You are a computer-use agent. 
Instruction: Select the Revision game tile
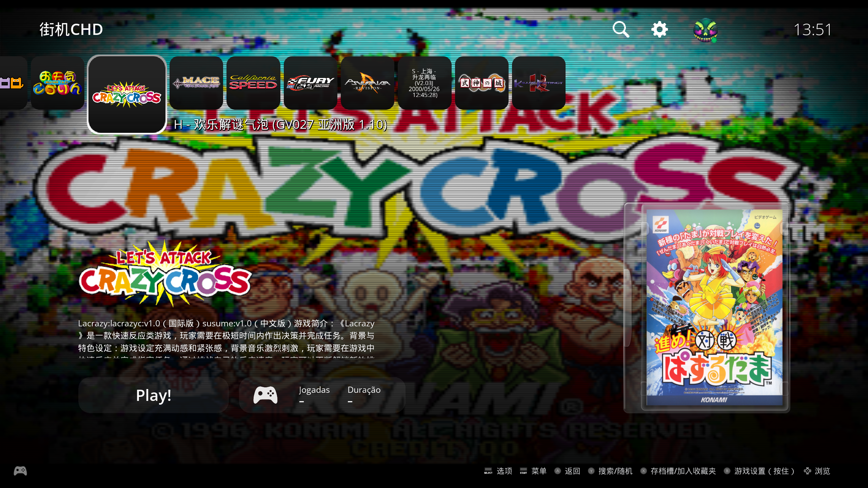click(x=368, y=83)
